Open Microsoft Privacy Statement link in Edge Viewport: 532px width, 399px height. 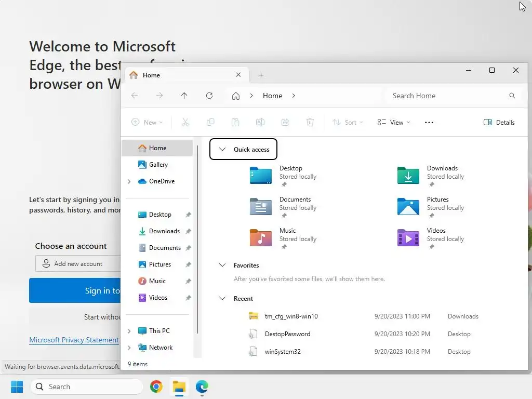click(74, 340)
